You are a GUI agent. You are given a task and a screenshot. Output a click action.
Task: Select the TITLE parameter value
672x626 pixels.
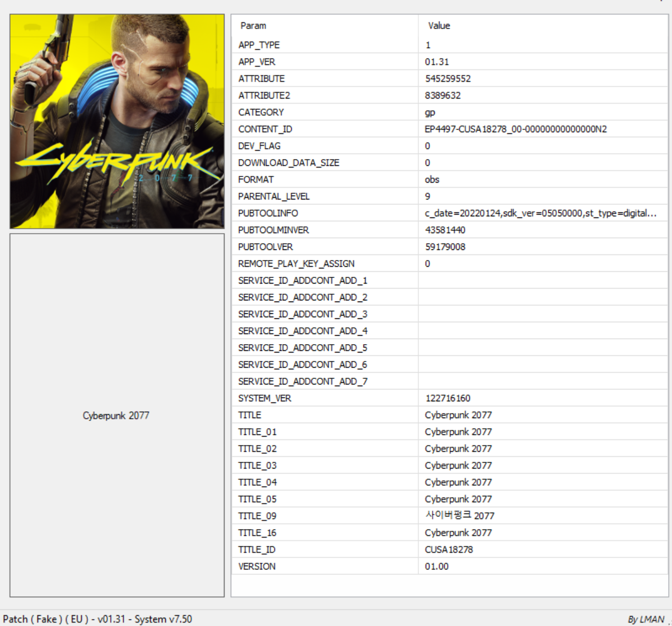(x=459, y=415)
